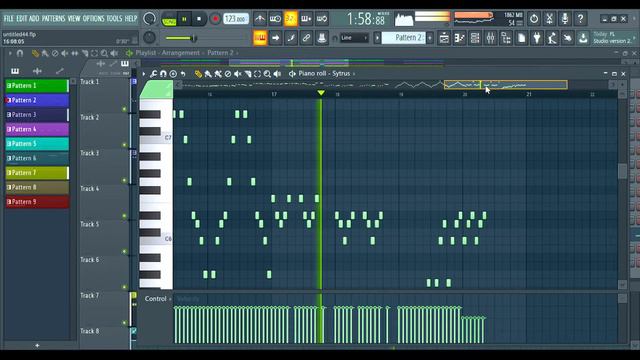Open the Piano roll view from the toolbar
Image resolution: width=640 pixels, height=360 pixels.
460,38
